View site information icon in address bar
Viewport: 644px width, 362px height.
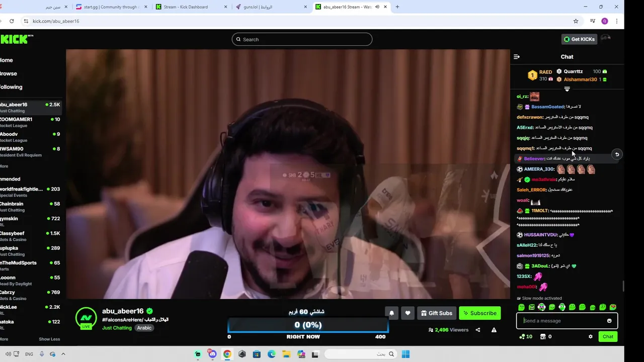point(26,21)
